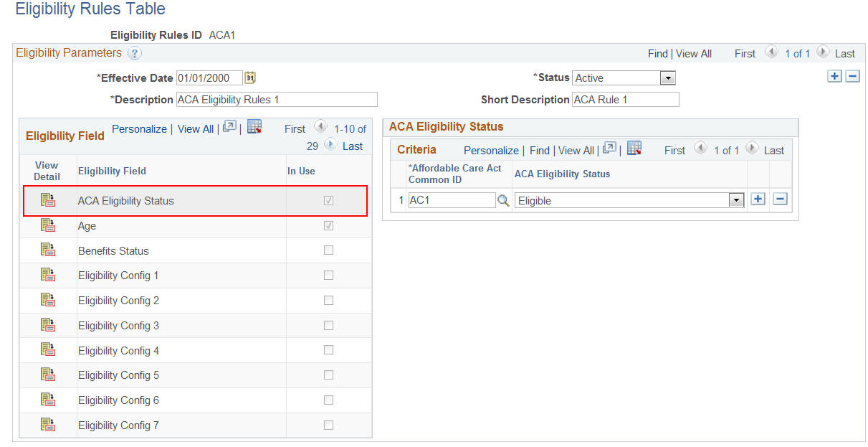View detail of Eligibility Config 4

point(48,350)
